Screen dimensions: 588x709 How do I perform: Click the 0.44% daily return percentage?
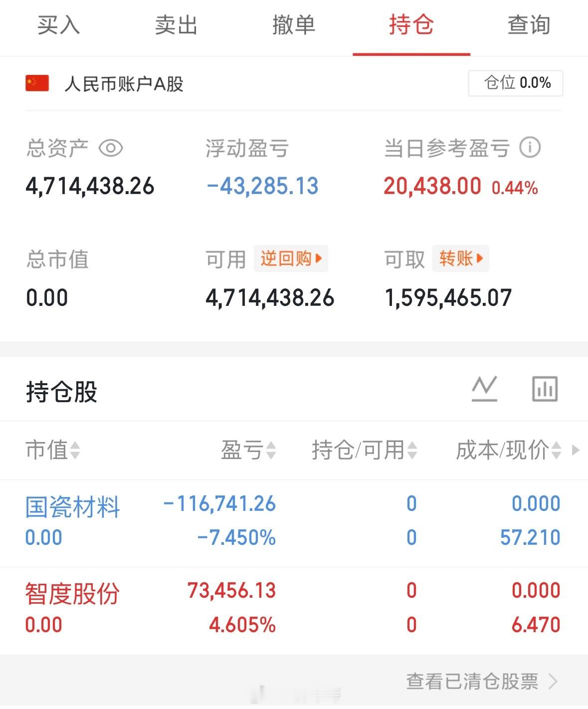coord(515,188)
